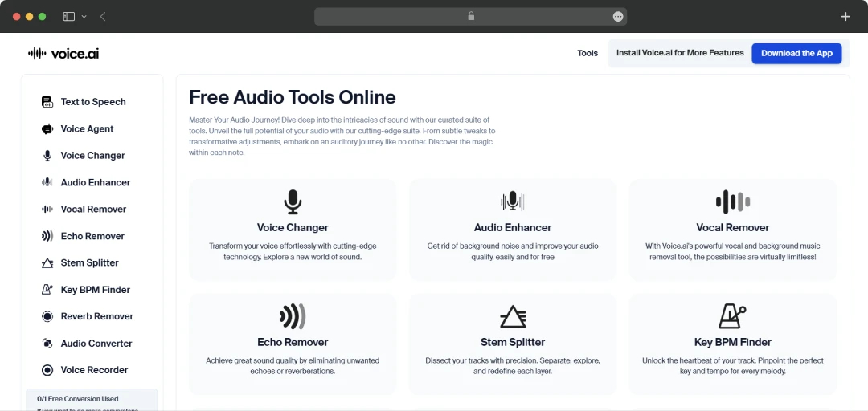The width and height of the screenshot is (868, 411).
Task: Click the large Audio Enhancer card icon
Action: [x=513, y=201]
